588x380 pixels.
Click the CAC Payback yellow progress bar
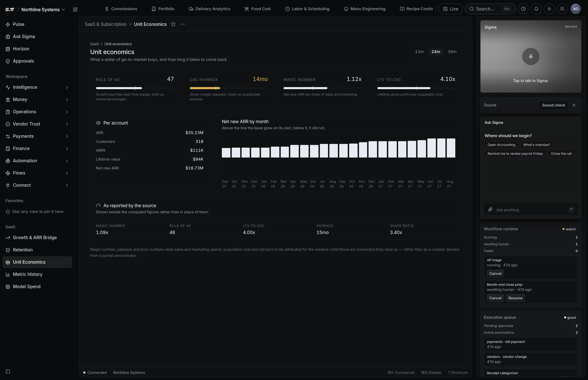[205, 88]
